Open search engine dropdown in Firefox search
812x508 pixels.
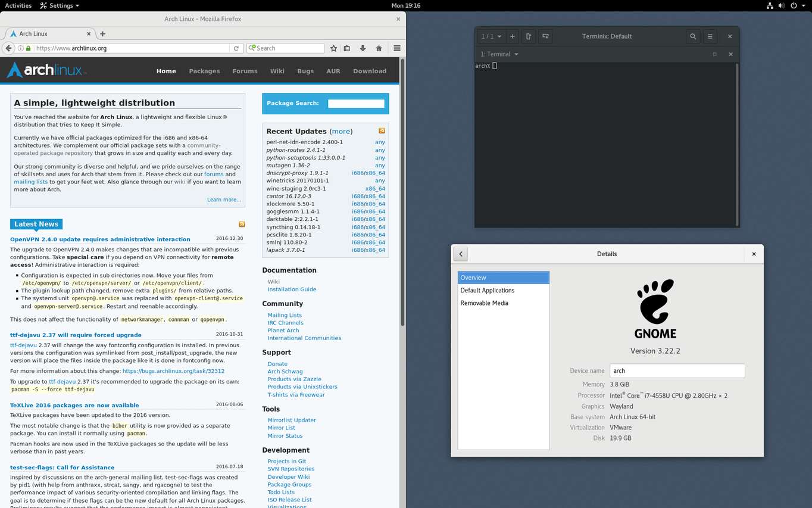252,48
